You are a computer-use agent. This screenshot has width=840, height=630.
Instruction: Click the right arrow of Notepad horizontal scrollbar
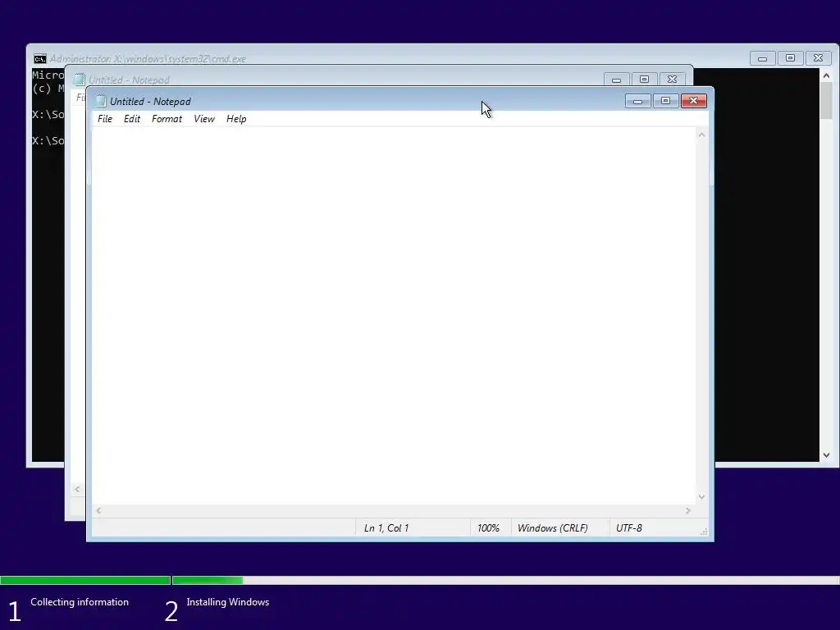(688, 510)
